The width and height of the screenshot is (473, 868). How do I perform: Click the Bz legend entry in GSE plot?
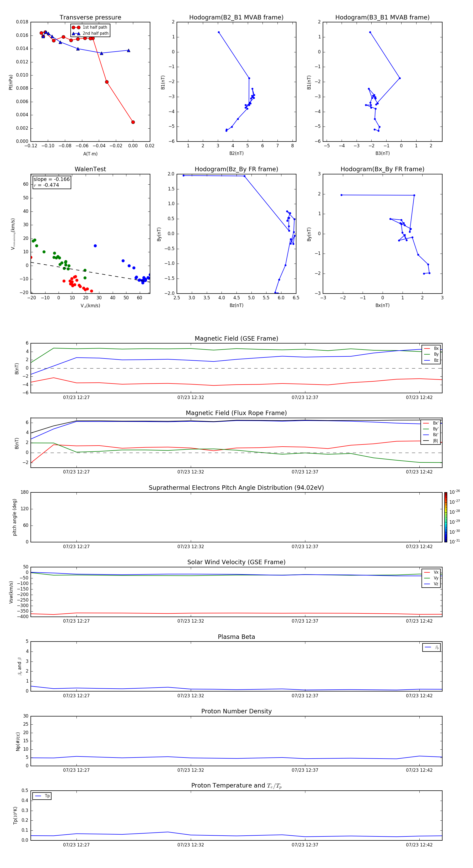(x=431, y=360)
